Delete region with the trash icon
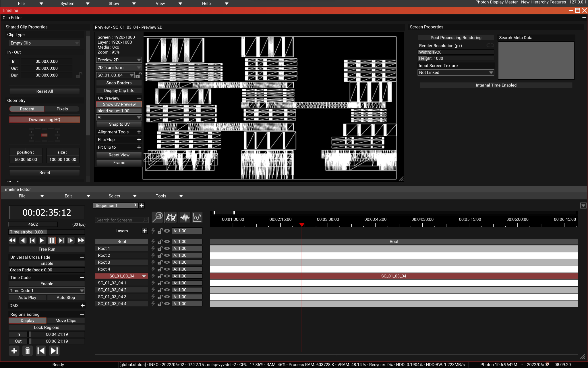This screenshot has width=588, height=368. [x=28, y=351]
